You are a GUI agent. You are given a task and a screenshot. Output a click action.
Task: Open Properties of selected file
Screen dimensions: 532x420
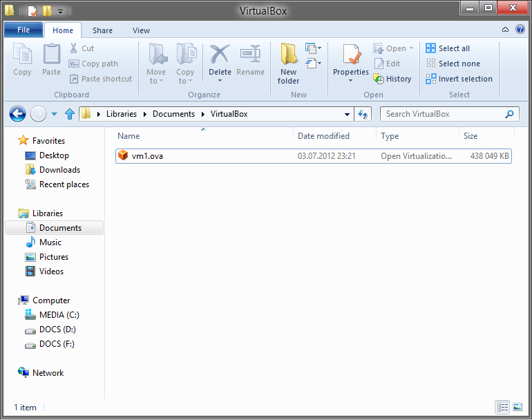coord(351,59)
